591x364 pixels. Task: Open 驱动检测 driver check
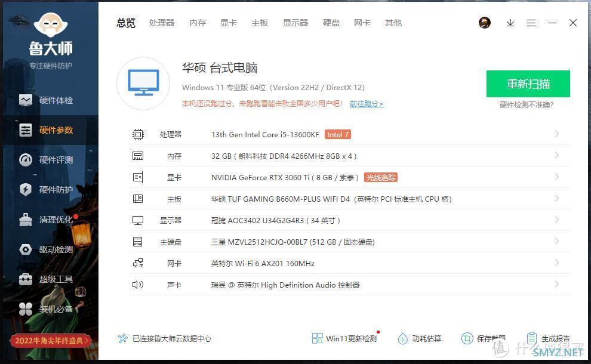point(46,249)
